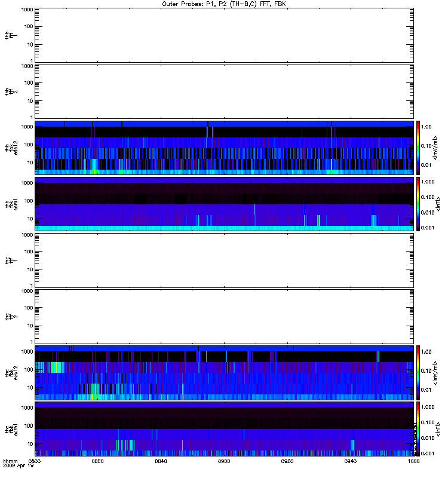Click the 100 y-axis tick of thb fff 1
Viewport: 448px width, 478px height.
click(29, 26)
